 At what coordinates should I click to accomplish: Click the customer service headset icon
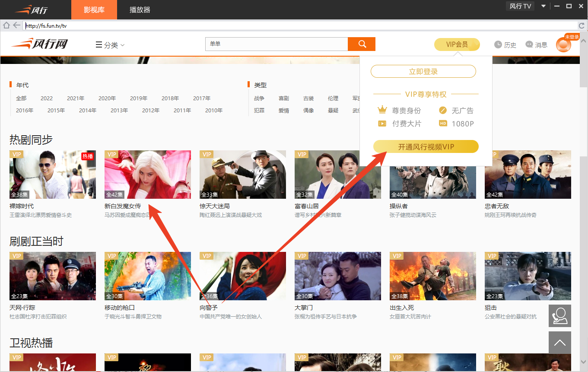[559, 316]
